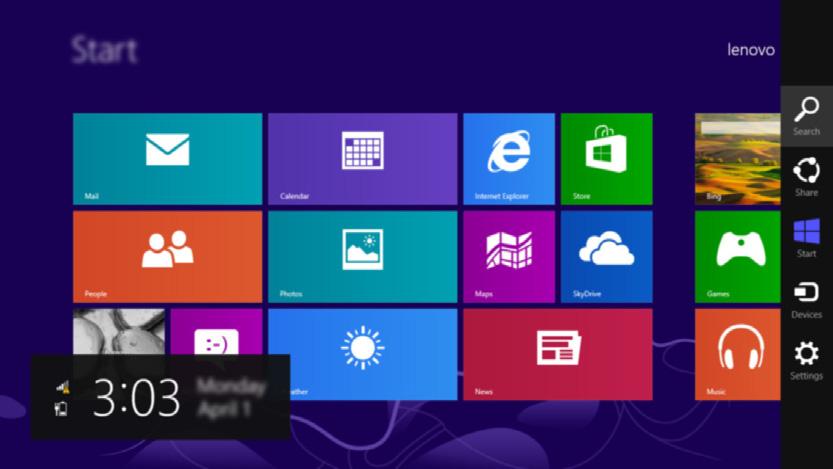Click the 3:03 clock display
This screenshot has height=469, width=833.
click(x=137, y=397)
